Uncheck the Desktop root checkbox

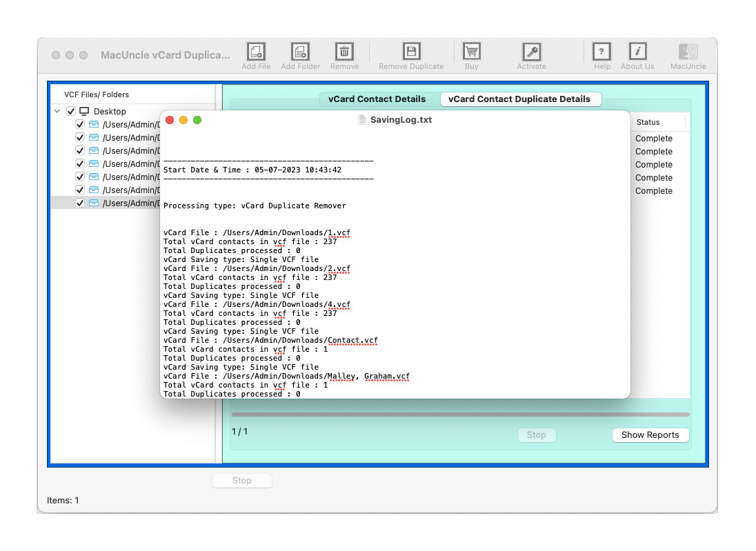pos(71,111)
